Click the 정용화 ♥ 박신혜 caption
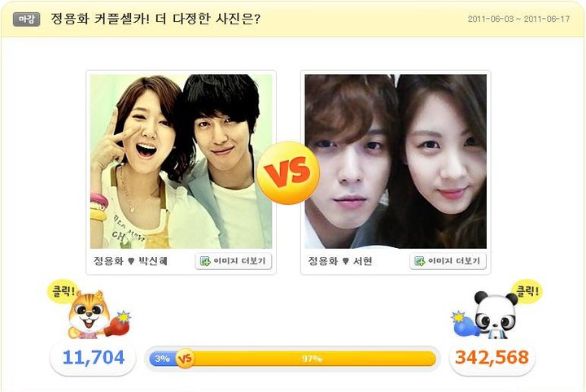The image size is (586, 392). point(130,261)
